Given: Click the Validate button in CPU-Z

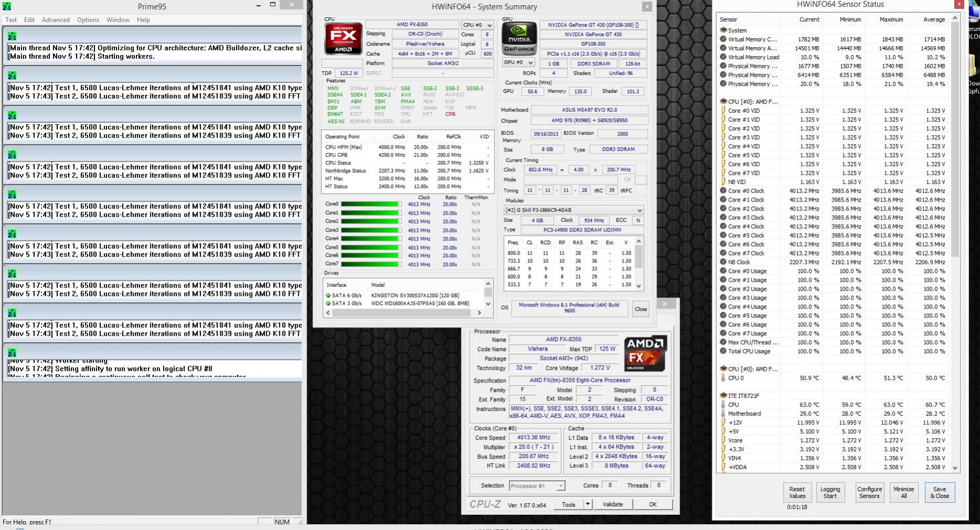Looking at the screenshot, I should click(x=613, y=504).
